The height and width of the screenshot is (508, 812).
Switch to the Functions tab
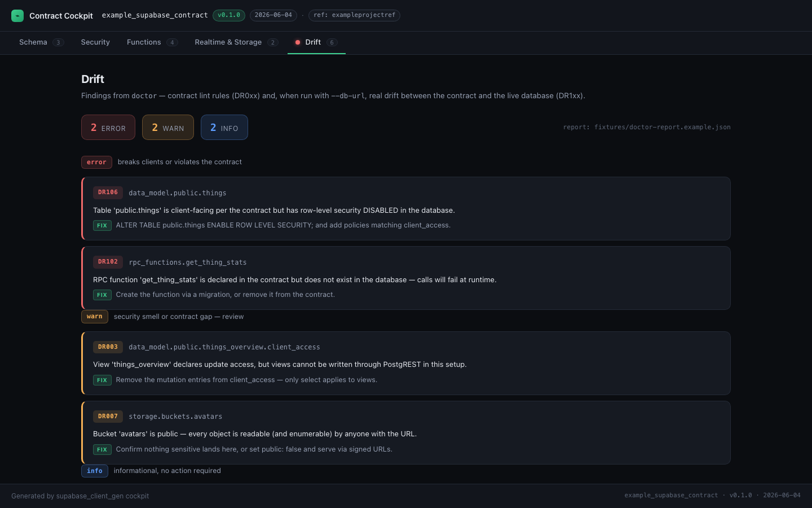(152, 42)
